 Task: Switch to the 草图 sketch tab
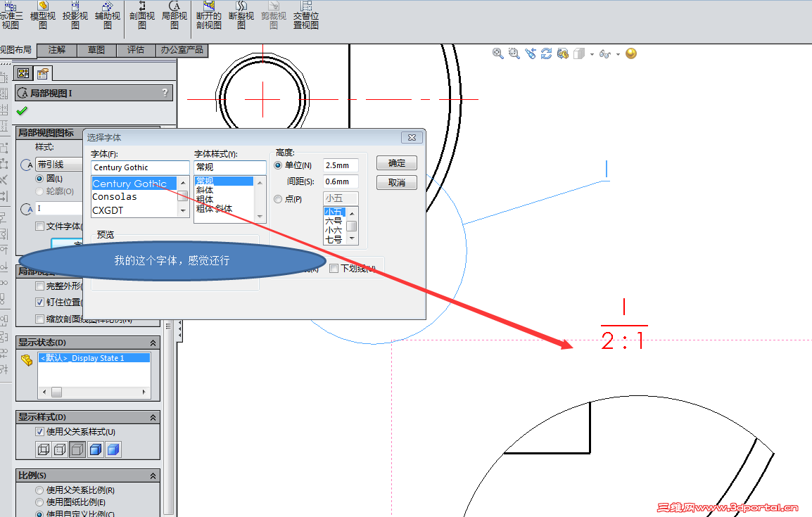coord(96,50)
